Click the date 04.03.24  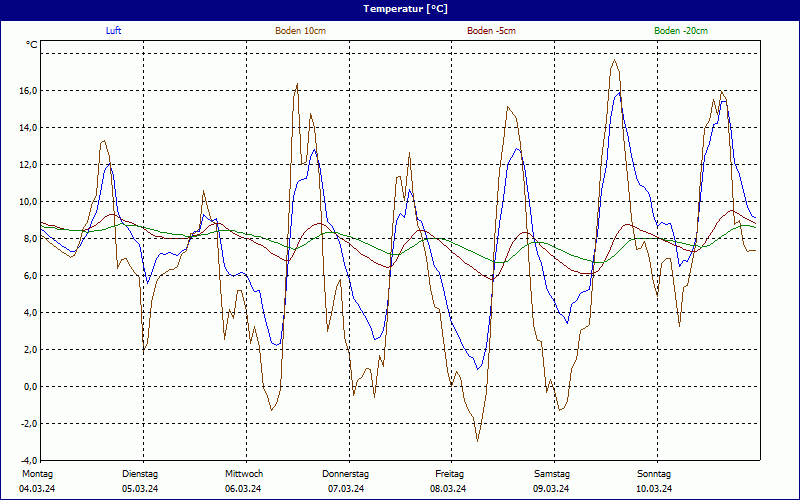(x=37, y=489)
